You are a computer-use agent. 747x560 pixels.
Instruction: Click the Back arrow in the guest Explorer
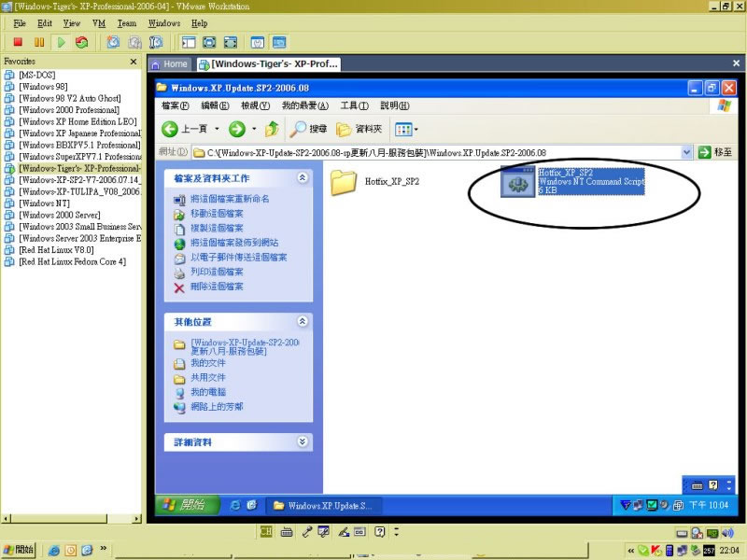click(170, 129)
